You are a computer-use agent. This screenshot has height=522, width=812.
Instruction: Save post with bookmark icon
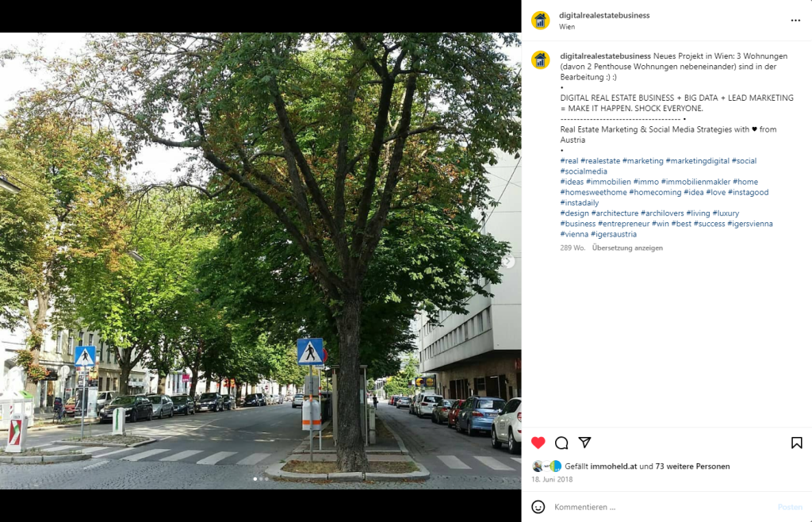coord(796,443)
